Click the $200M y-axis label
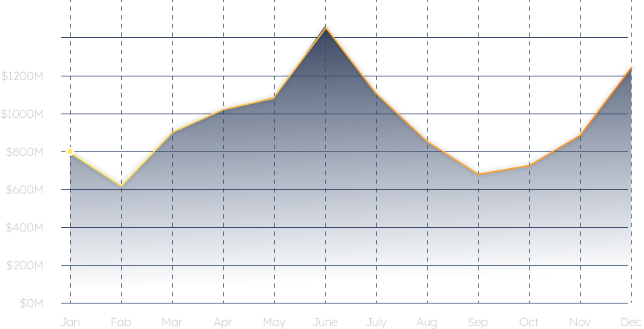The image size is (644, 329). (x=25, y=265)
